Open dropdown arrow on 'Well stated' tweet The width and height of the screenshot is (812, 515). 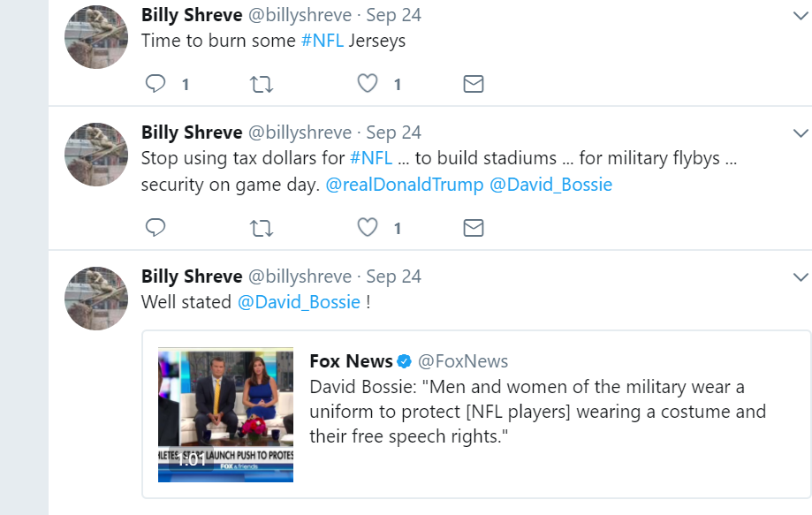(x=801, y=277)
